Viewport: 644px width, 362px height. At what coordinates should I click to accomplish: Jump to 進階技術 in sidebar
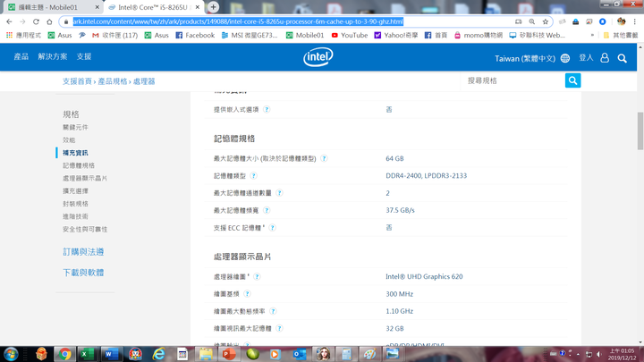[x=75, y=216]
